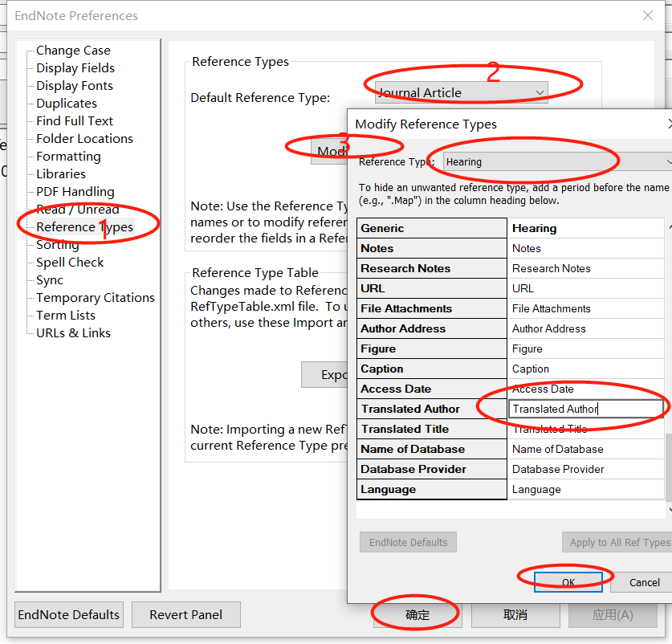
Task: Click Revert Panel button
Action: (x=185, y=613)
